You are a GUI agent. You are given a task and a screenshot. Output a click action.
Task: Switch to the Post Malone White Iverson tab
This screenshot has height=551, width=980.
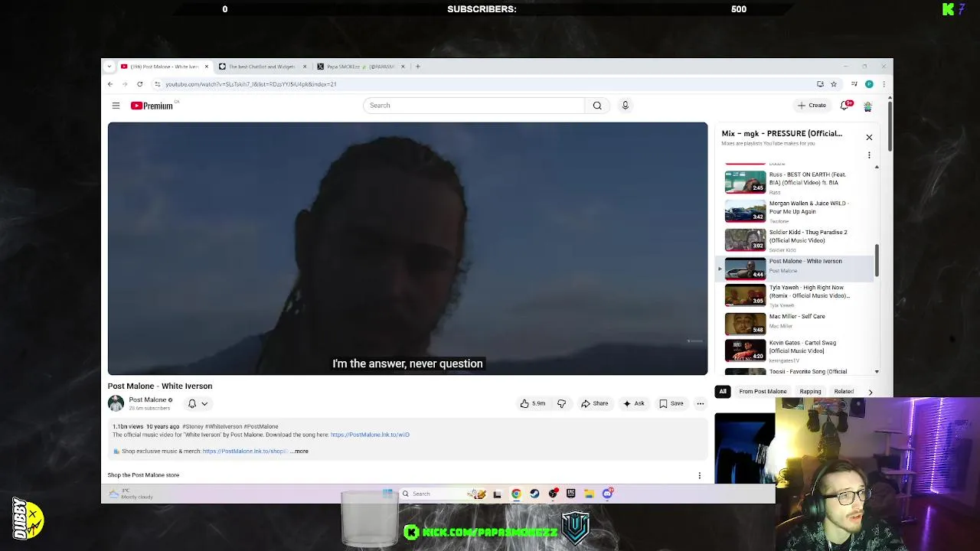tap(164, 67)
